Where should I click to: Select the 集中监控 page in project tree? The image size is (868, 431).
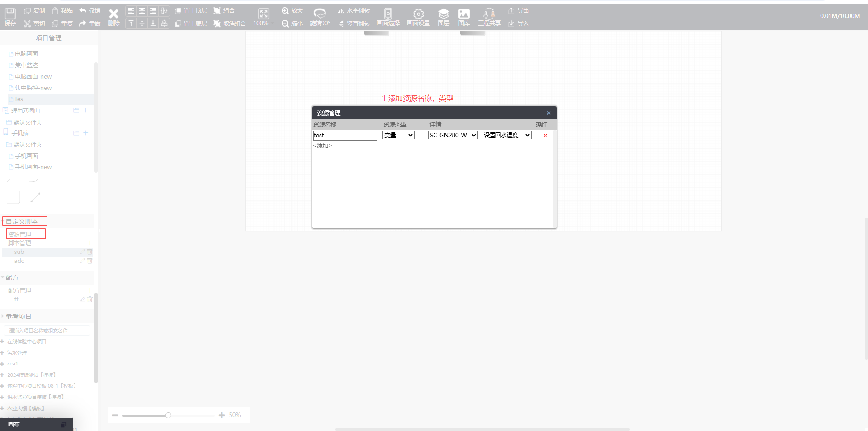click(x=26, y=65)
